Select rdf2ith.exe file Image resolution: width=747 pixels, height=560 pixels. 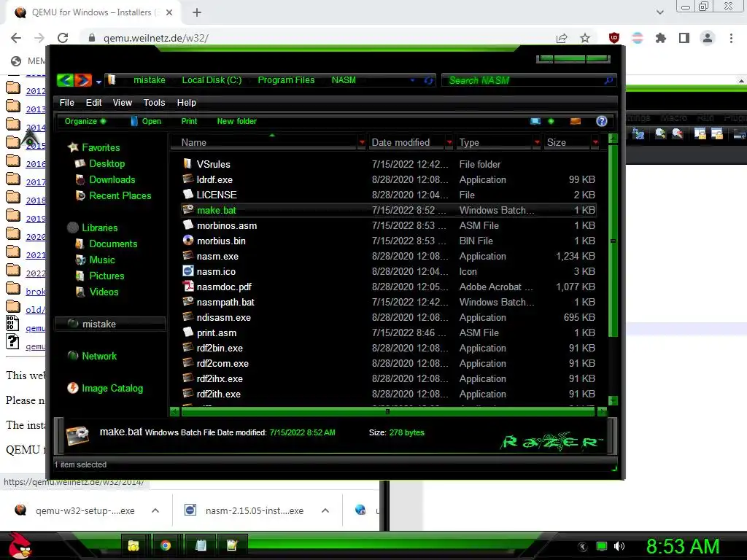click(218, 394)
